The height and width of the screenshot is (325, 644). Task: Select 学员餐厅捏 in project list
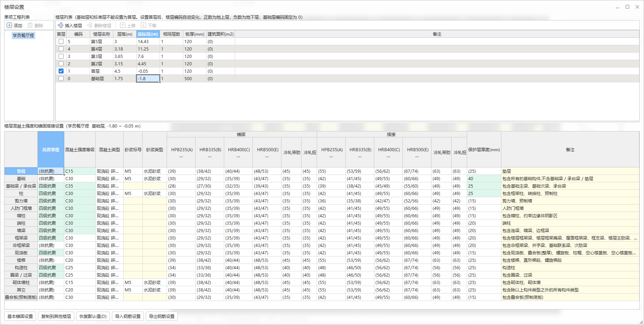[x=23, y=35]
